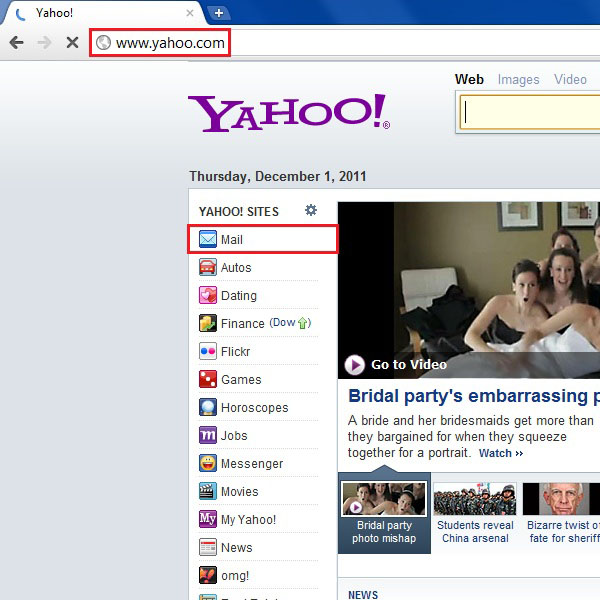Open the Movies link
The height and width of the screenshot is (600, 600).
(x=240, y=492)
